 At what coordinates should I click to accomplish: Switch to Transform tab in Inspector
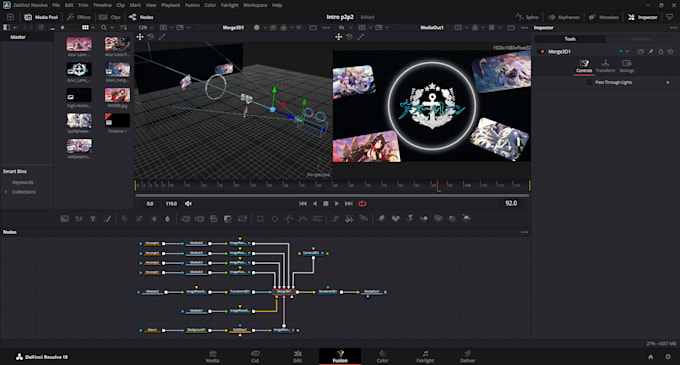(x=605, y=66)
